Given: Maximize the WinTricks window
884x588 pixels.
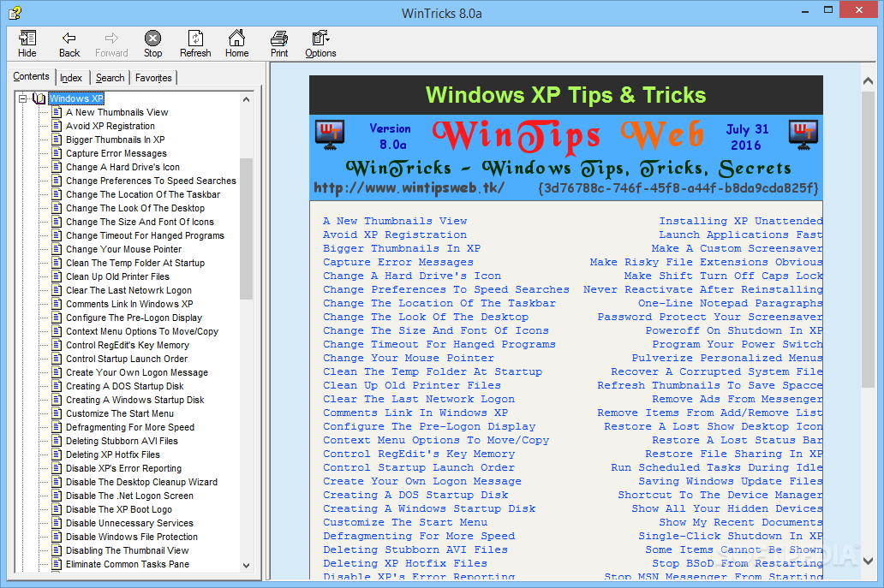Looking at the screenshot, I should (828, 10).
